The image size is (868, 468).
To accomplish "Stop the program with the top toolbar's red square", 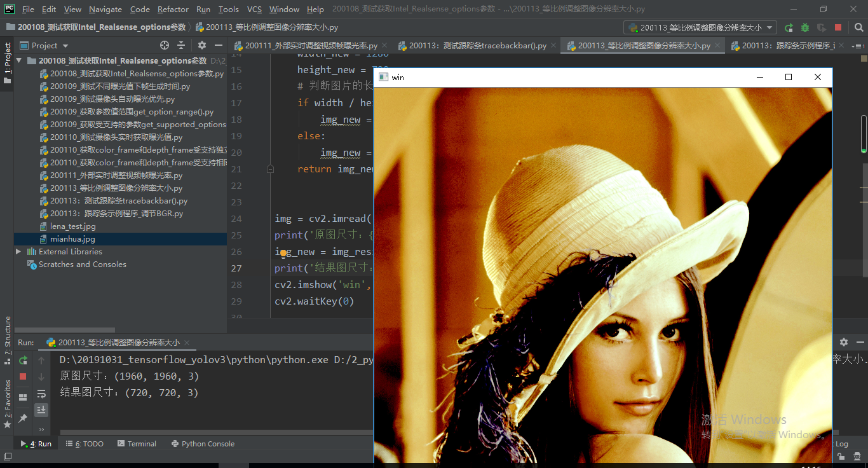I will coord(838,27).
